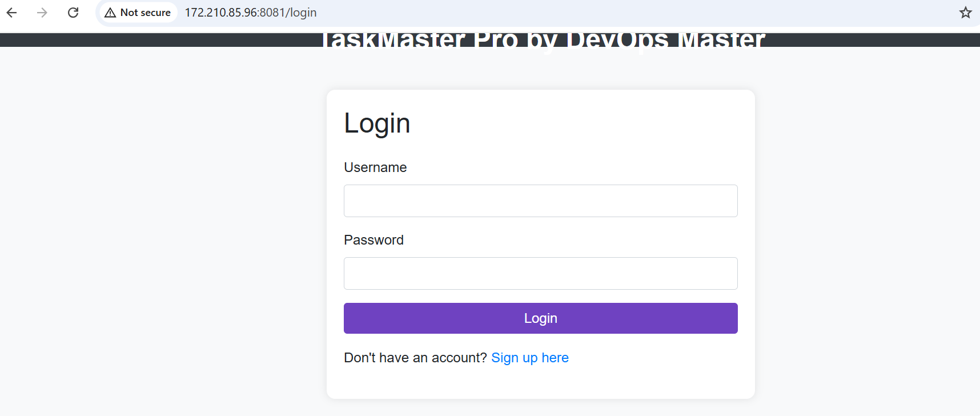Select the address bar URL

point(251,12)
